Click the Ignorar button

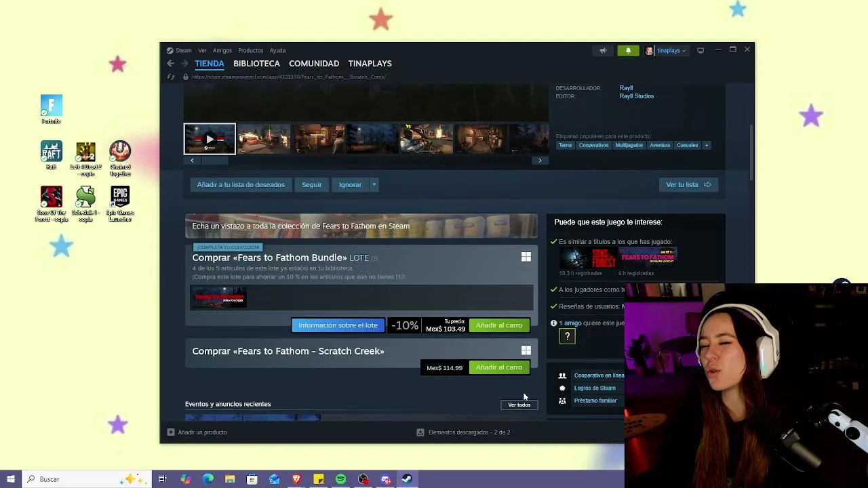coord(350,184)
